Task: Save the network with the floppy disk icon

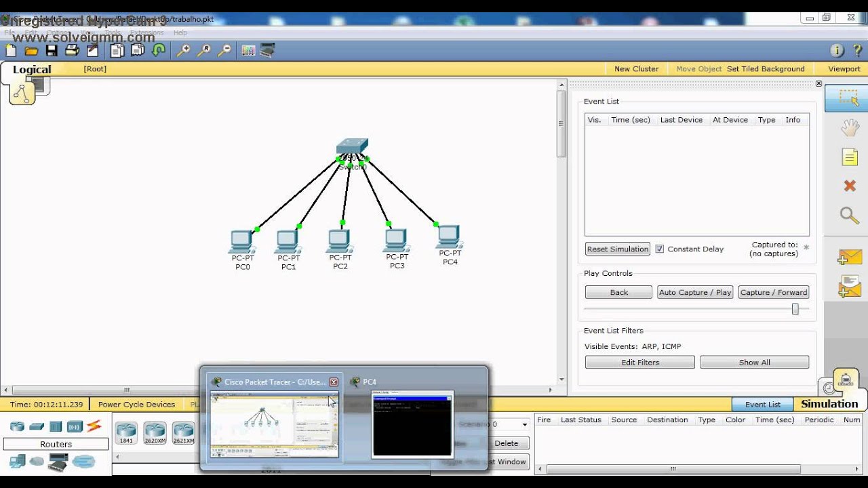Action: tap(52, 51)
